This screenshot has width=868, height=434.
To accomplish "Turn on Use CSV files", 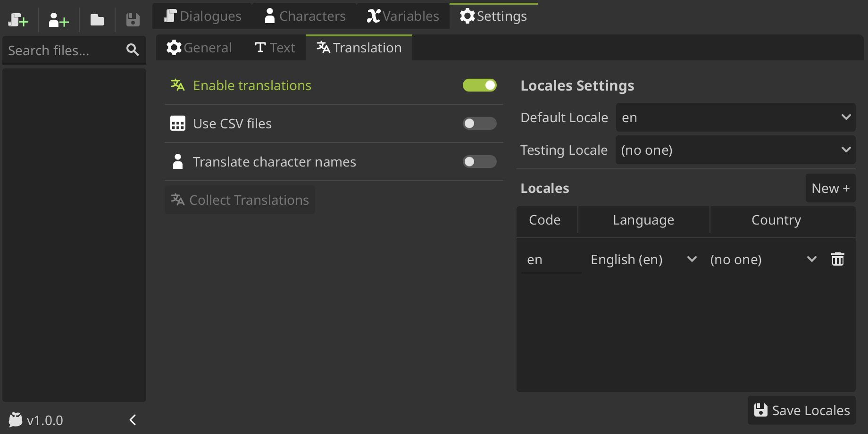I will (x=479, y=123).
